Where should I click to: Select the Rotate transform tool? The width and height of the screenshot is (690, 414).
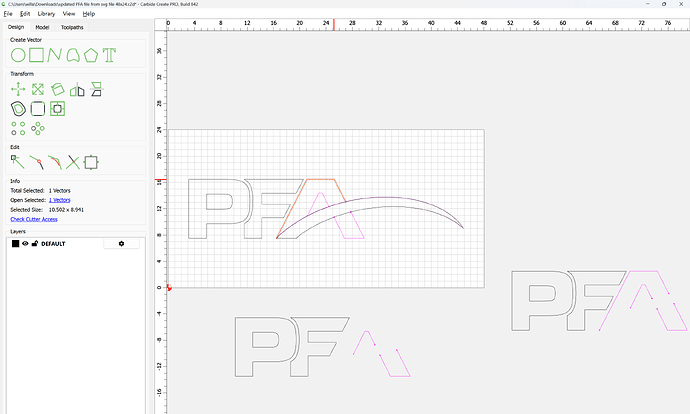pyautogui.click(x=57, y=89)
